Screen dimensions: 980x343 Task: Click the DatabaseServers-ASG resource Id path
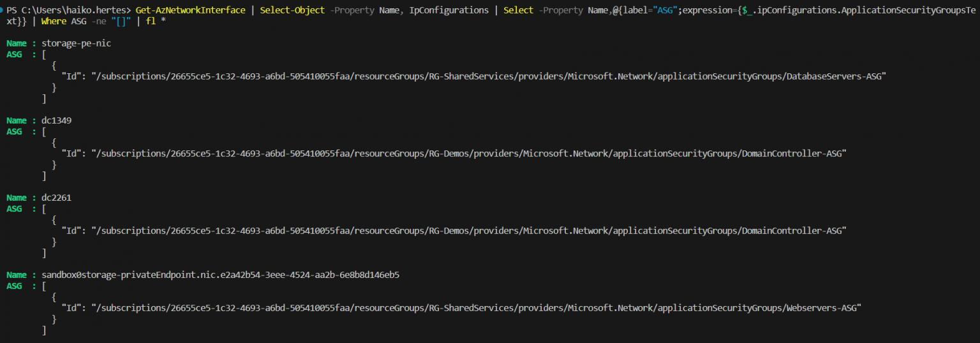(x=489, y=77)
